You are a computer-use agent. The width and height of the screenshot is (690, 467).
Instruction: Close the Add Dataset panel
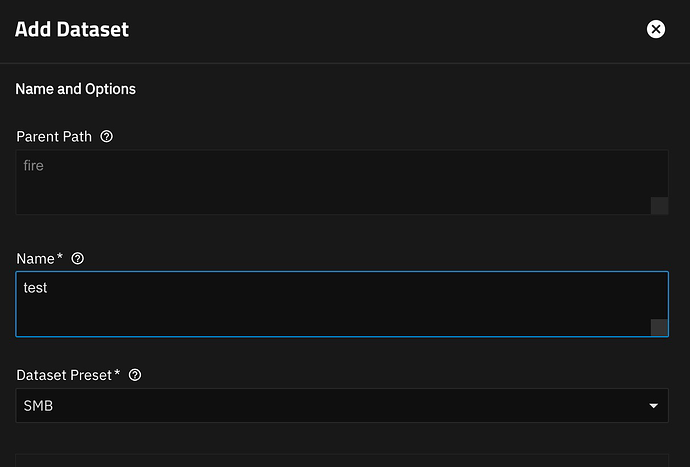click(x=656, y=29)
